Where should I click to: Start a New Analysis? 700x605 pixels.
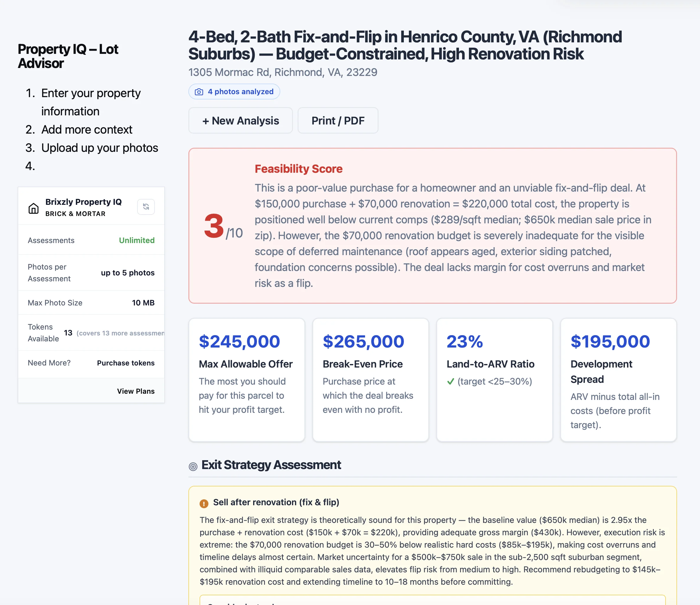(240, 121)
